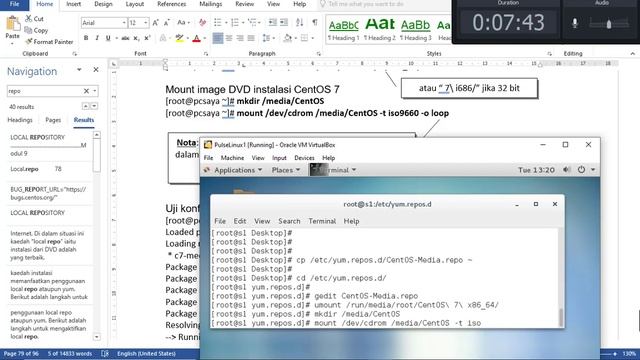This screenshot has width=640, height=360.
Task: Decrease paragraph indent
Action: coord(272,22)
